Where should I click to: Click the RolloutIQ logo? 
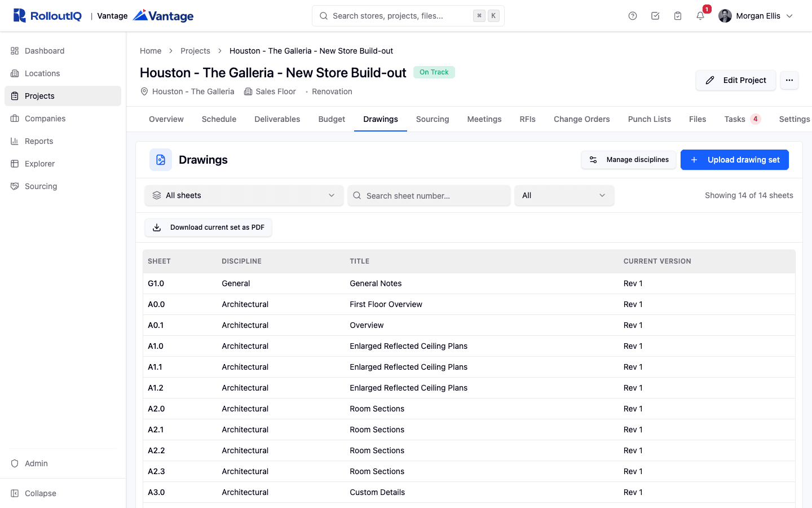point(47,16)
